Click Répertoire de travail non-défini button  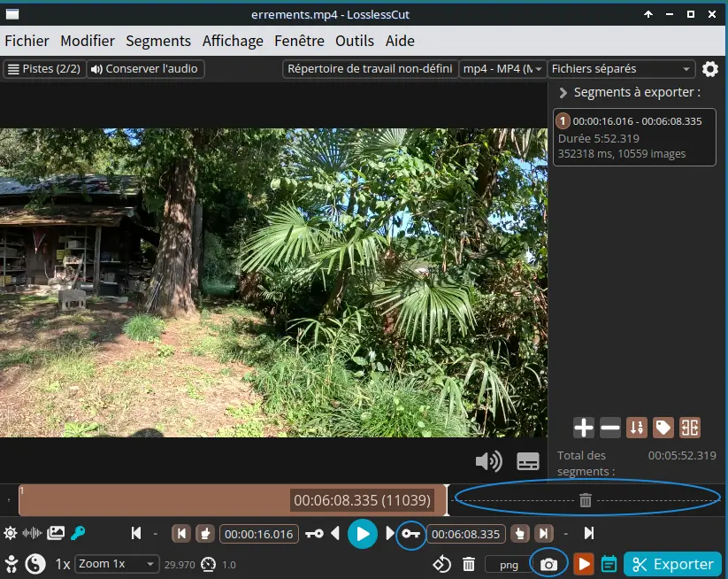370,69
